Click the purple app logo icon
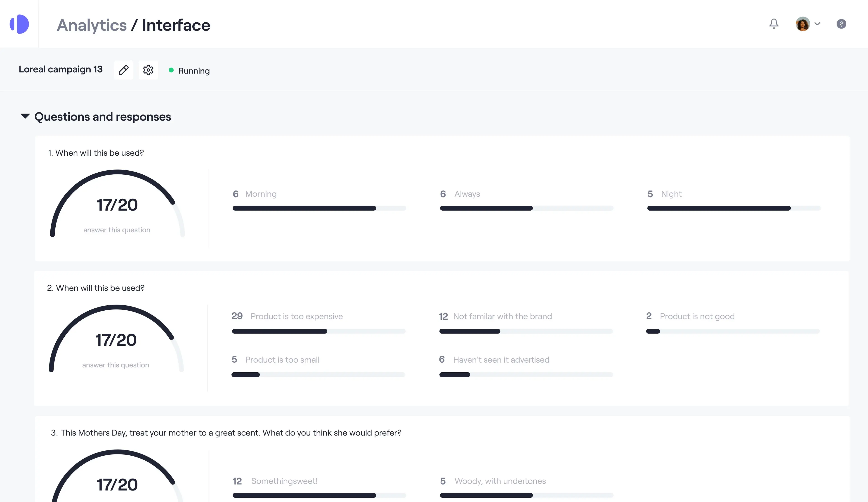The height and width of the screenshot is (502, 868). pyautogui.click(x=19, y=24)
